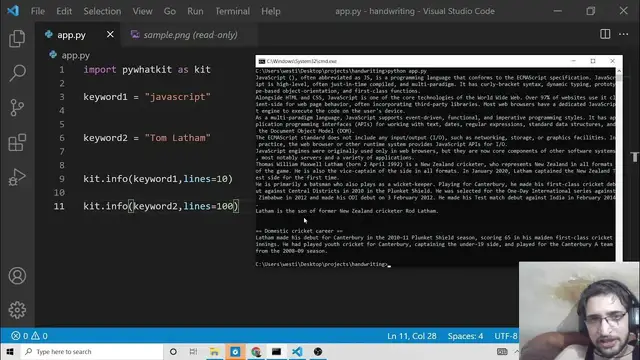Open the Terminal menu
640x360 pixels.
click(232, 11)
